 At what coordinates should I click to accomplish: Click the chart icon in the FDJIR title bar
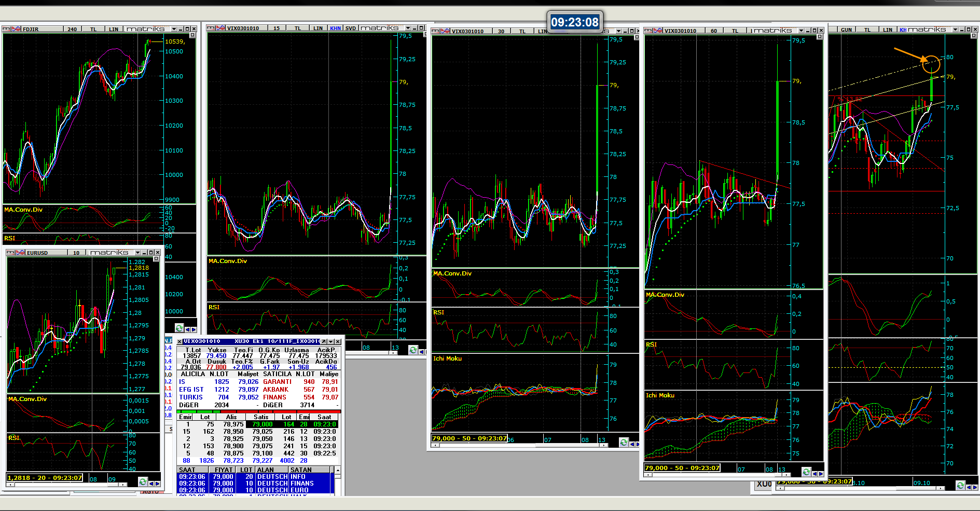click(16, 29)
